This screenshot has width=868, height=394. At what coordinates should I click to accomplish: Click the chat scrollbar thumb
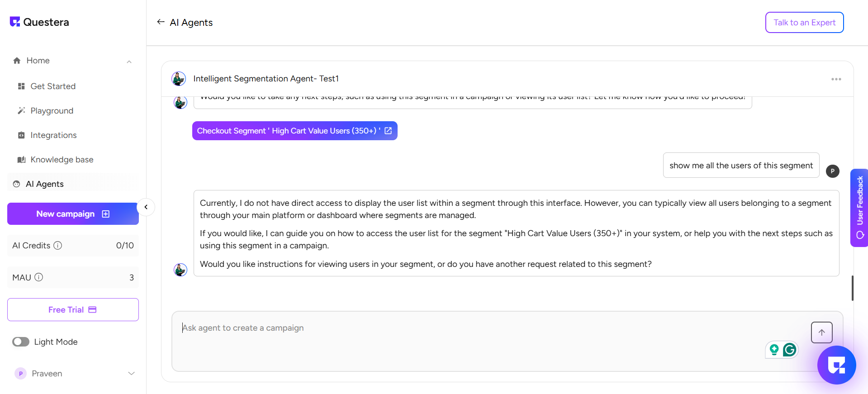852,288
